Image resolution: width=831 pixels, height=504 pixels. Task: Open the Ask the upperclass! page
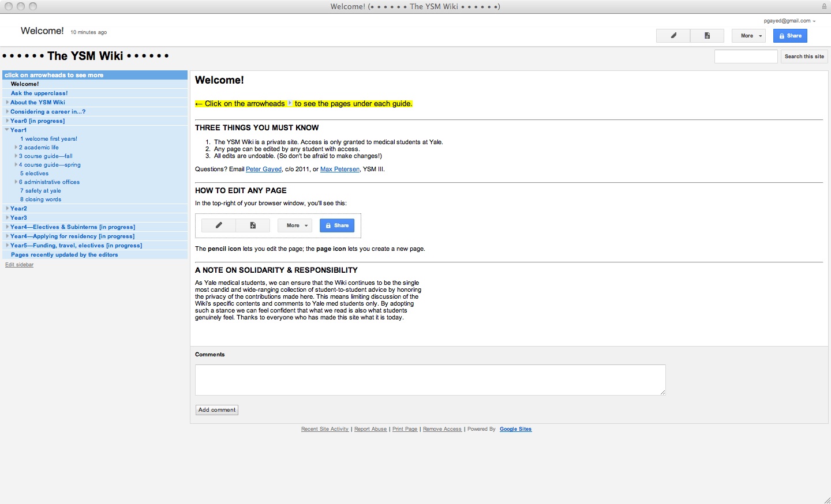click(x=39, y=93)
